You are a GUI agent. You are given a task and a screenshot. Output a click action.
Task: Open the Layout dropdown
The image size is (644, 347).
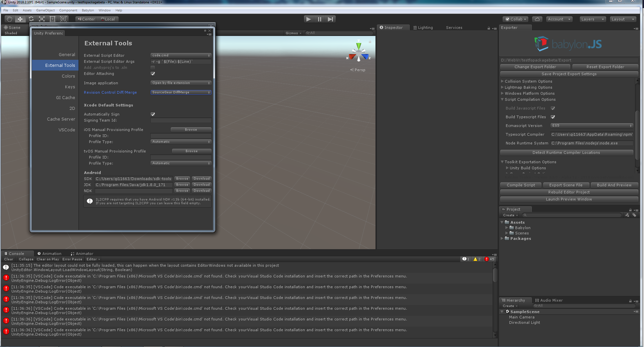623,19
